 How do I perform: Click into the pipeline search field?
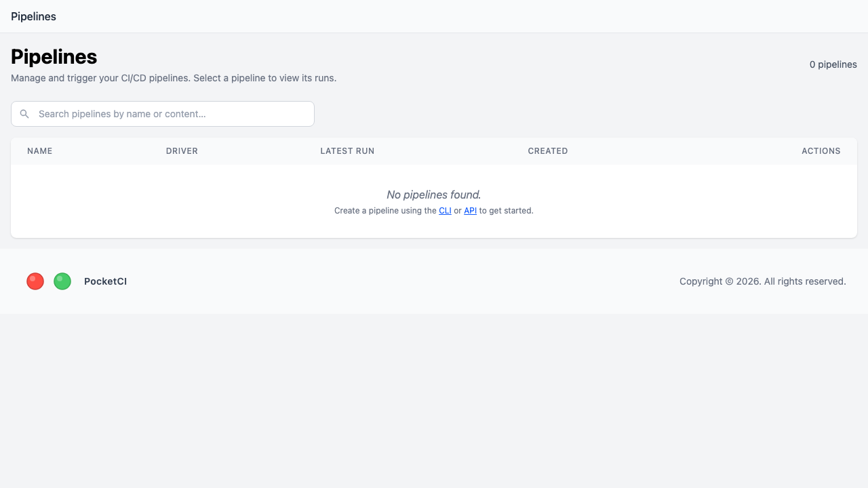coord(163,114)
